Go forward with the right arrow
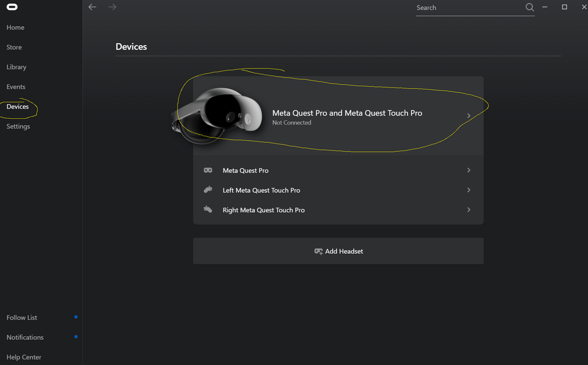Viewport: 588px width, 365px height. pos(112,6)
